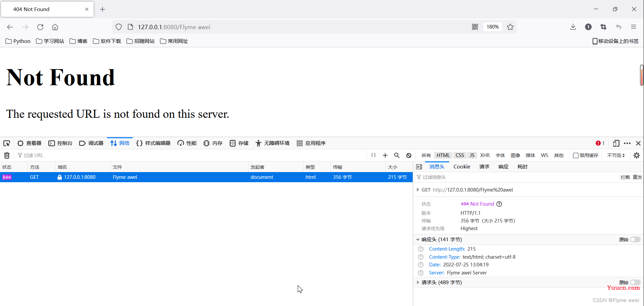Open a new browser tab with plus

point(103,9)
